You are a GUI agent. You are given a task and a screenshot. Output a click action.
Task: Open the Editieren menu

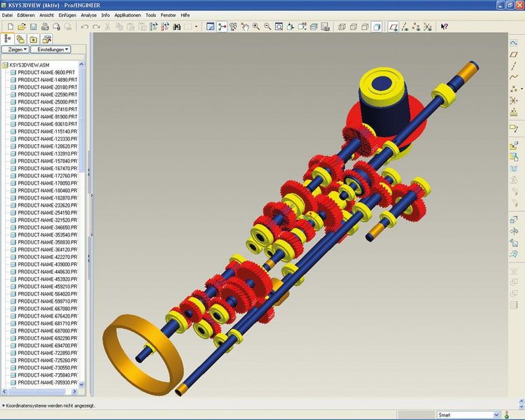[x=26, y=15]
